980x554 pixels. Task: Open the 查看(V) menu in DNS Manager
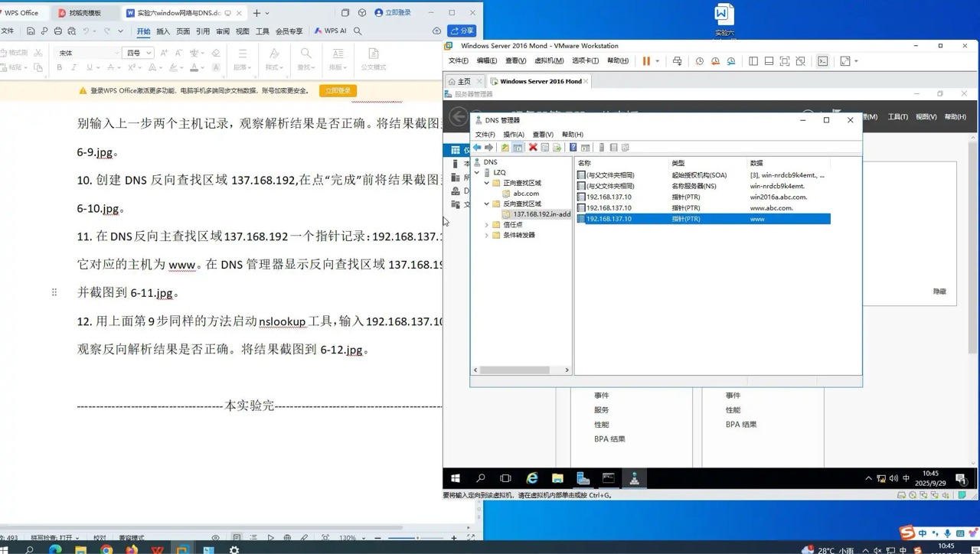point(543,135)
